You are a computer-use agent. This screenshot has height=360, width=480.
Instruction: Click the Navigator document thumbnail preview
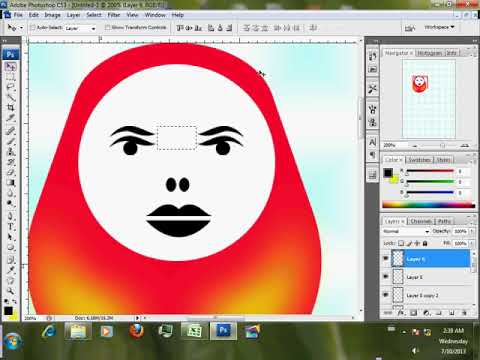429,99
